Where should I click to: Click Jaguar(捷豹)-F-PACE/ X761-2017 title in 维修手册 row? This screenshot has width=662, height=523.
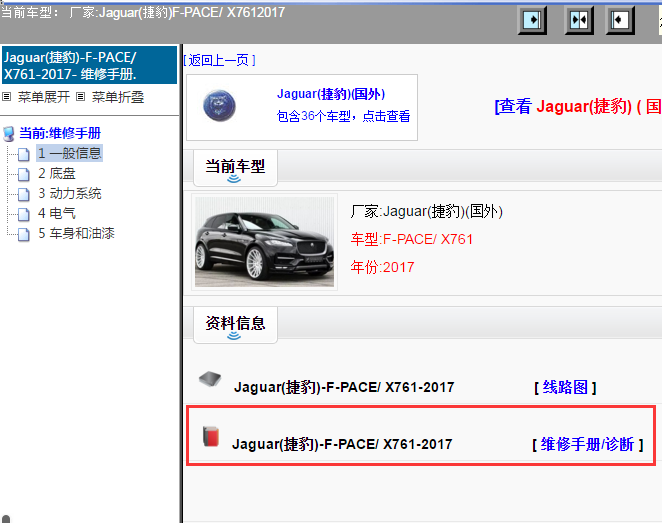342,444
